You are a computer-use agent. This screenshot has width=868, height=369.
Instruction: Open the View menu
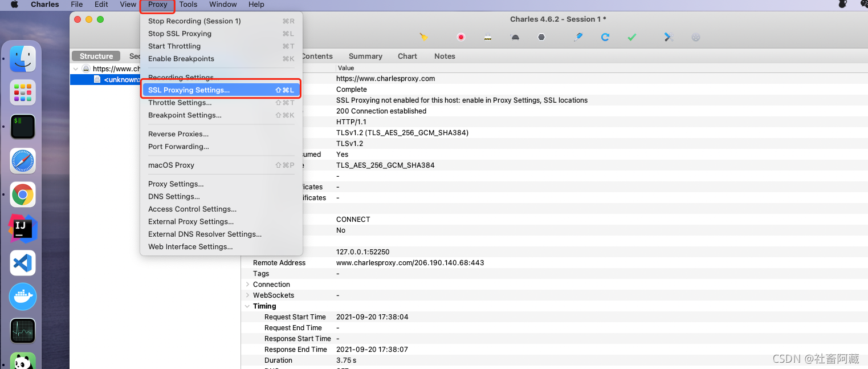(128, 5)
